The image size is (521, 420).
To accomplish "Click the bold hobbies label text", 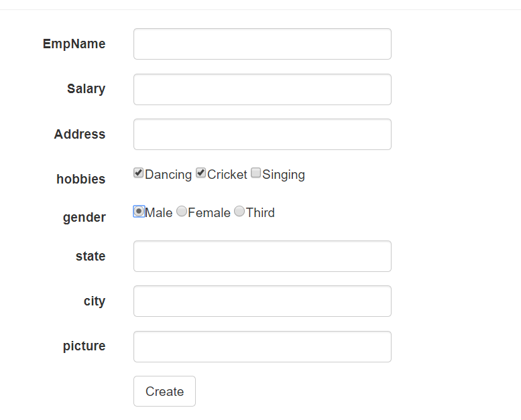I will 80,180.
